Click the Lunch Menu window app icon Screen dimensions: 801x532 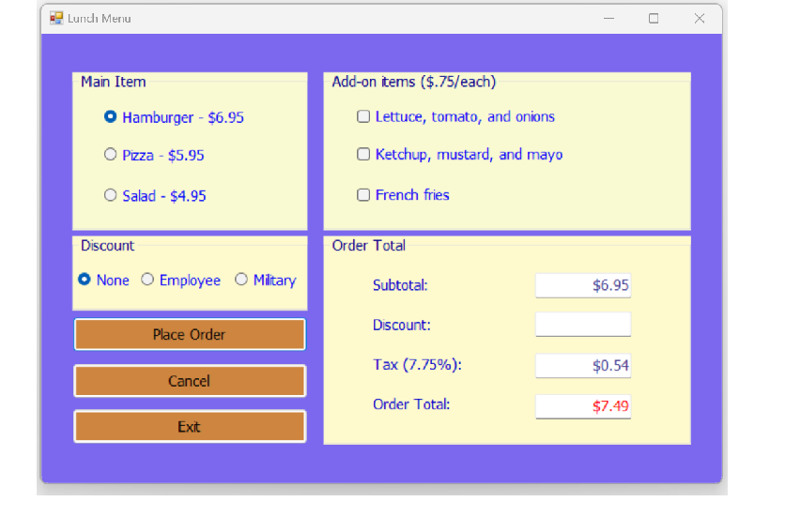(x=56, y=19)
